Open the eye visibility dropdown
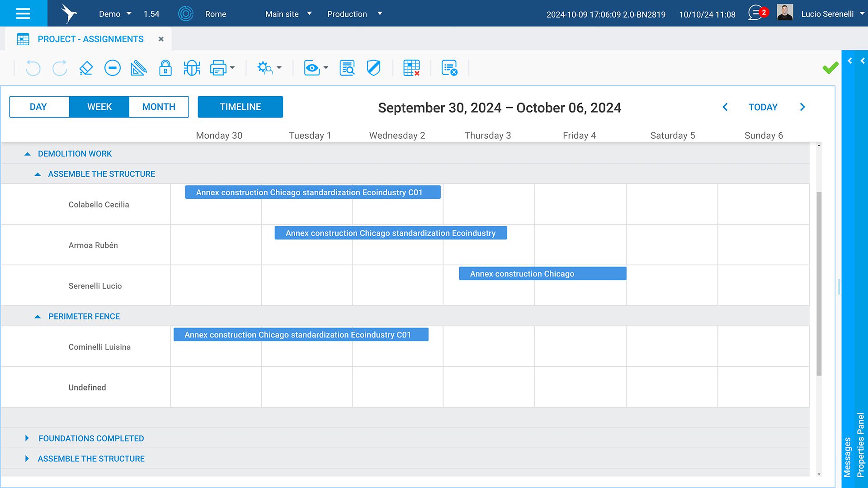868x488 pixels. (x=316, y=68)
